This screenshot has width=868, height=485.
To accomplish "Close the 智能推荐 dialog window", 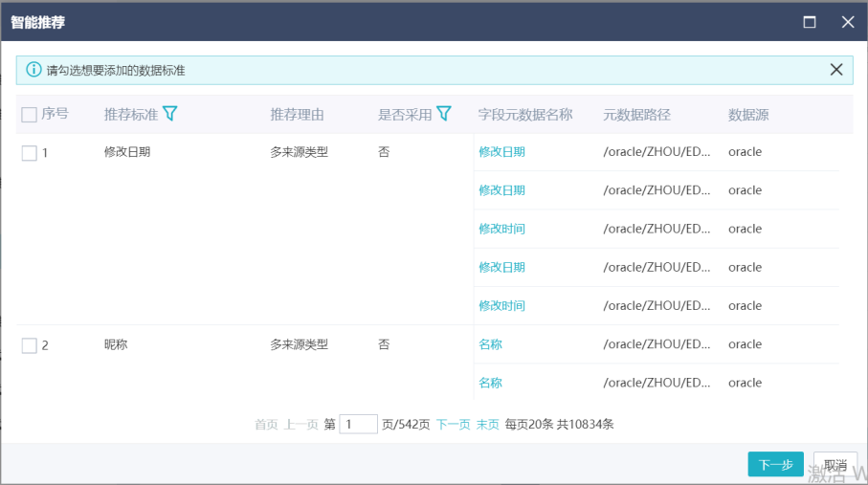I will [x=847, y=22].
